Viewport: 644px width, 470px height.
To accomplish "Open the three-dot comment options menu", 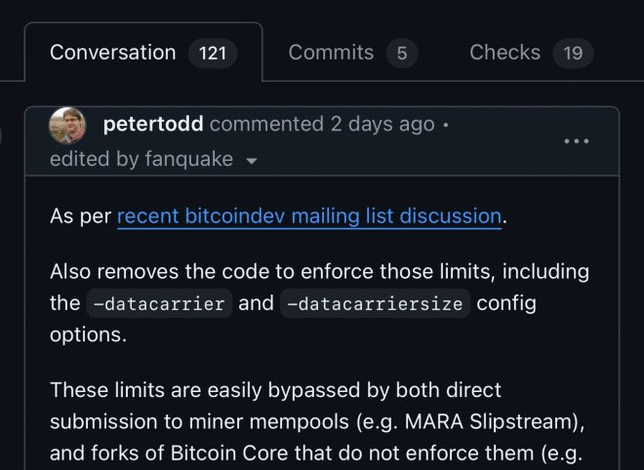I will point(576,141).
